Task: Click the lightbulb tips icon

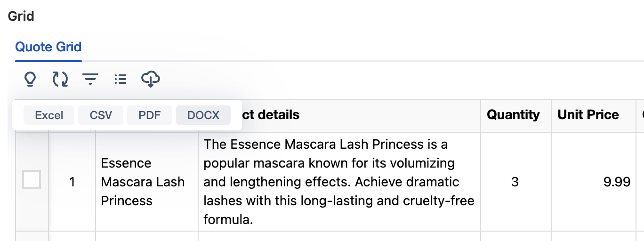Action: click(30, 79)
